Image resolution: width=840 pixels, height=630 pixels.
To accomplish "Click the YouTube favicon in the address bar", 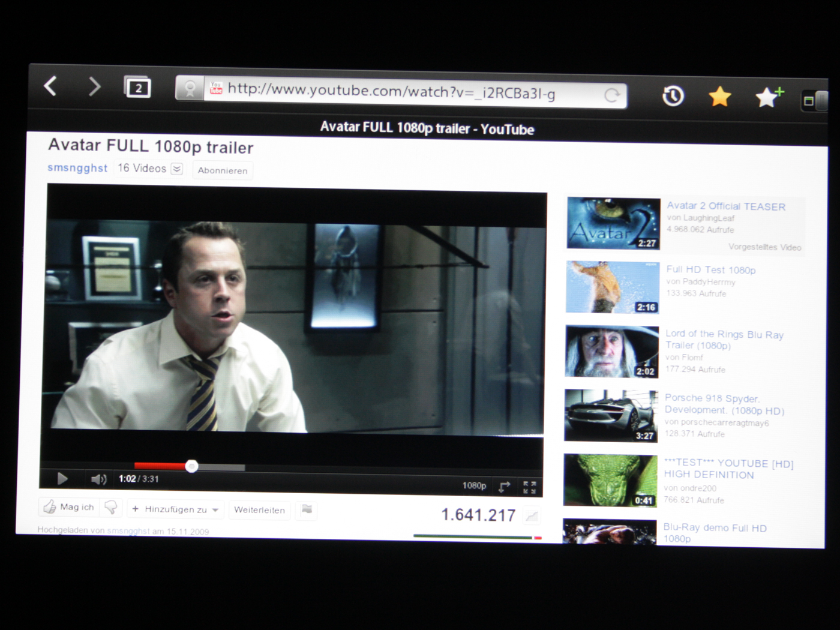I will pyautogui.click(x=216, y=89).
